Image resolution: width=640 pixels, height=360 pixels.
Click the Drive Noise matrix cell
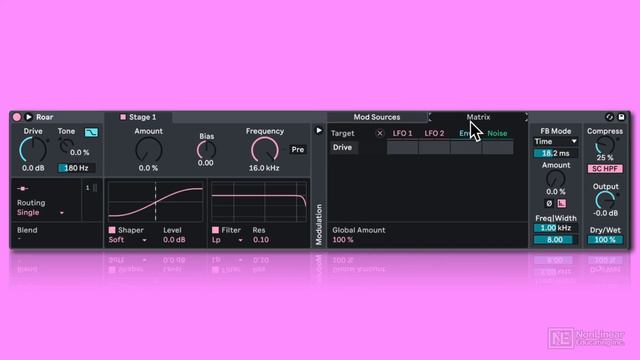[x=498, y=148]
